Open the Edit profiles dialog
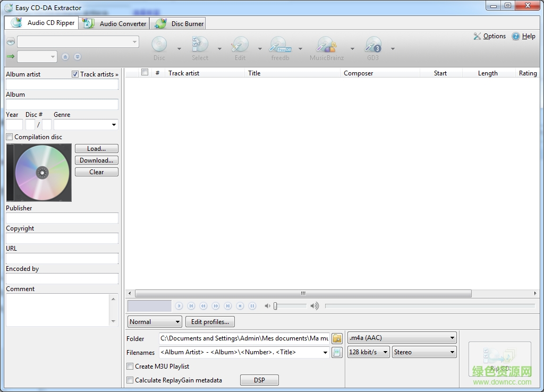This screenshot has width=544, height=392. [x=210, y=321]
